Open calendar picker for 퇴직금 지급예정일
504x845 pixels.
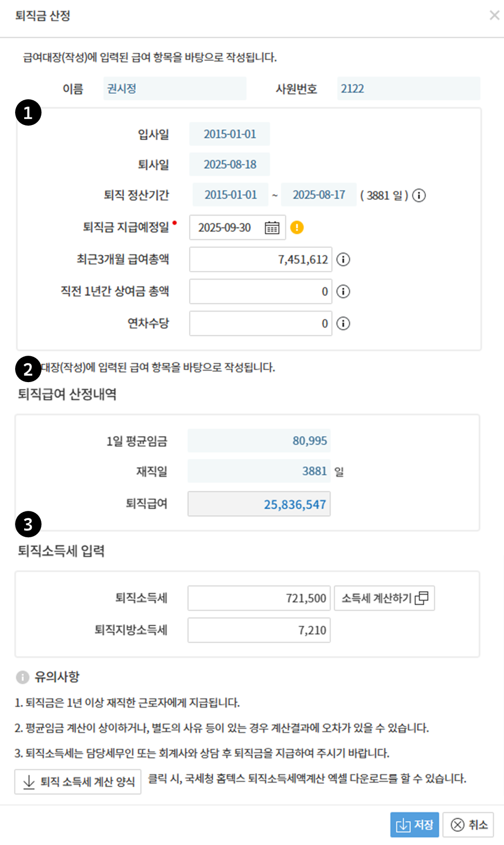[x=272, y=228]
